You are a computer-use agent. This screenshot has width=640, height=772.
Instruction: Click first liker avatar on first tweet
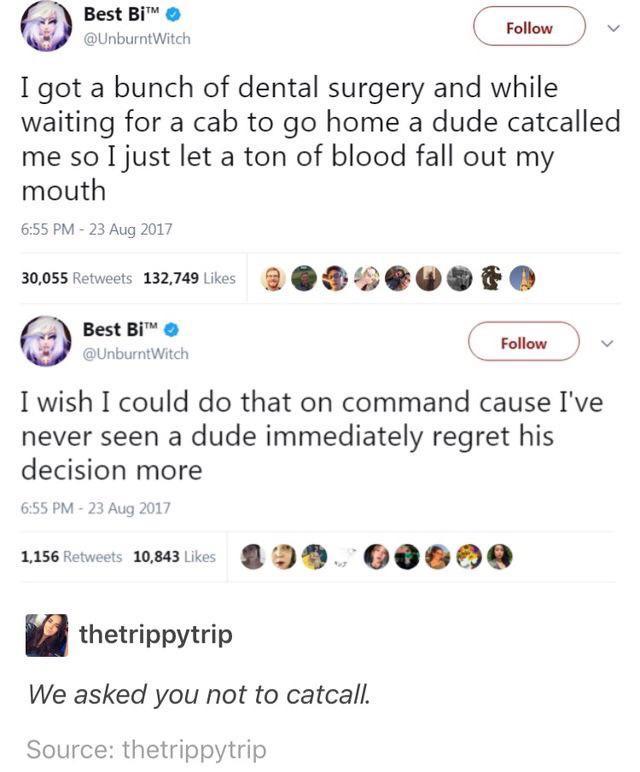(x=272, y=279)
